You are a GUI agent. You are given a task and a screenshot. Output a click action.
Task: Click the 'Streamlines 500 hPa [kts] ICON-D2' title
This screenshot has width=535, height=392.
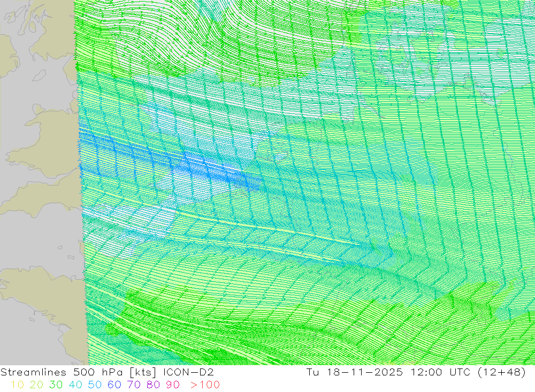point(107,372)
